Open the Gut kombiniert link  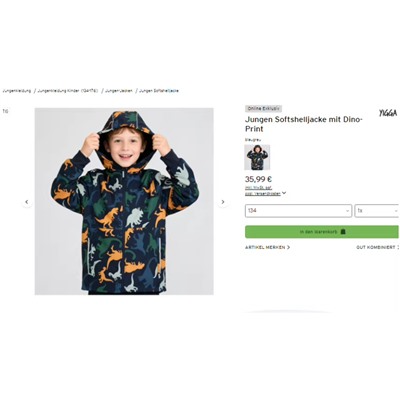[376, 247]
